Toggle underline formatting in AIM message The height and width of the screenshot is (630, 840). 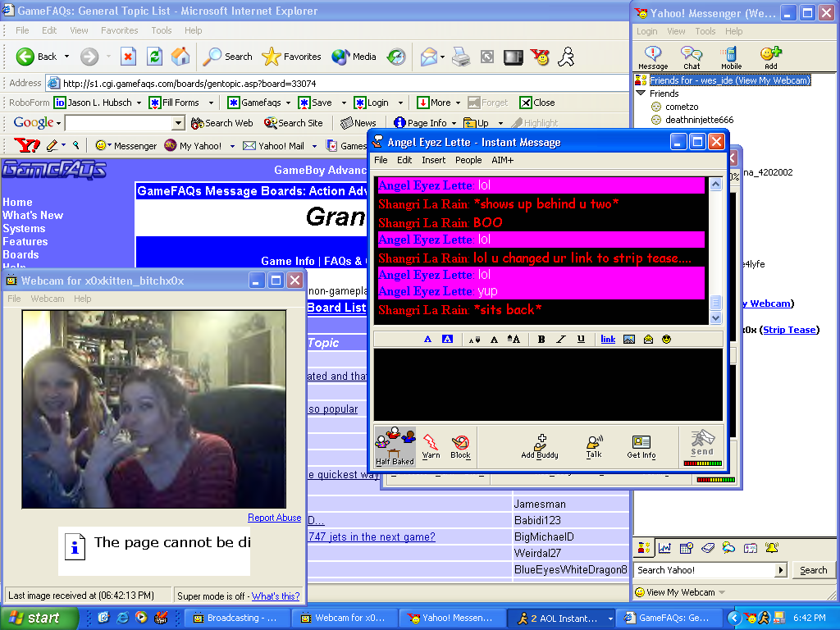click(581, 339)
